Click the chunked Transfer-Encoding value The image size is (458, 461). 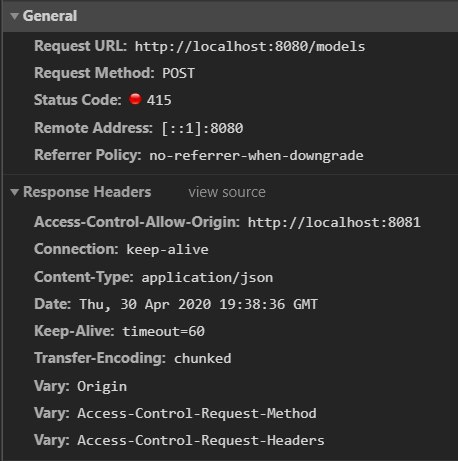point(203,359)
